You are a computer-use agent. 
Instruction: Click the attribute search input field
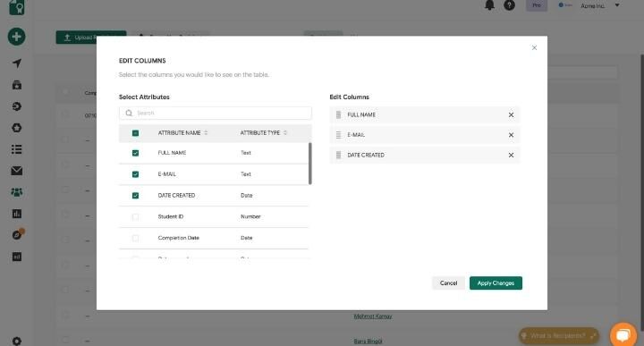click(x=216, y=113)
